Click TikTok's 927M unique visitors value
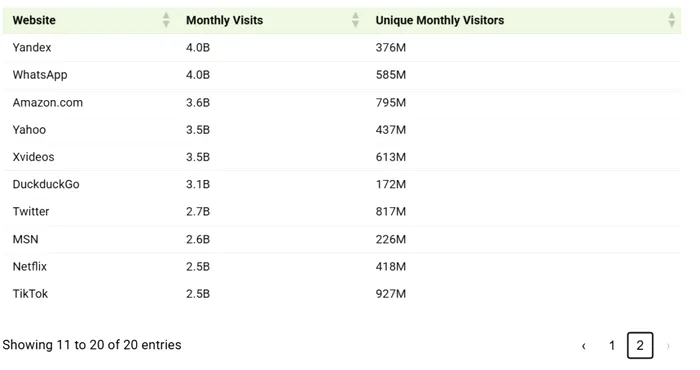 pyautogui.click(x=391, y=294)
